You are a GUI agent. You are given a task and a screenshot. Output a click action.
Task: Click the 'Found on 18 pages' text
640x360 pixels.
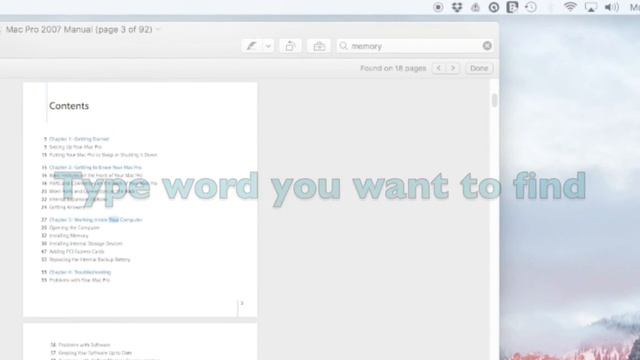click(x=393, y=68)
